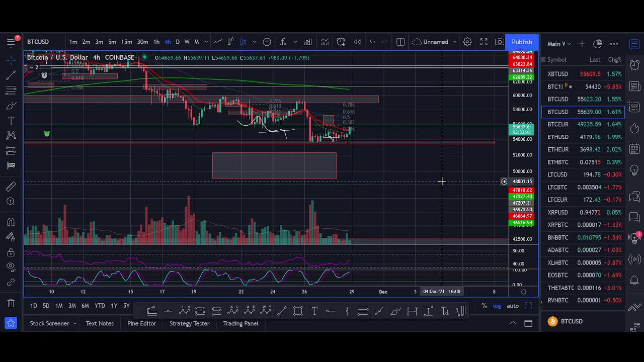The width and height of the screenshot is (644, 362).
Task: Select the 15m timeframe
Action: 126,42
